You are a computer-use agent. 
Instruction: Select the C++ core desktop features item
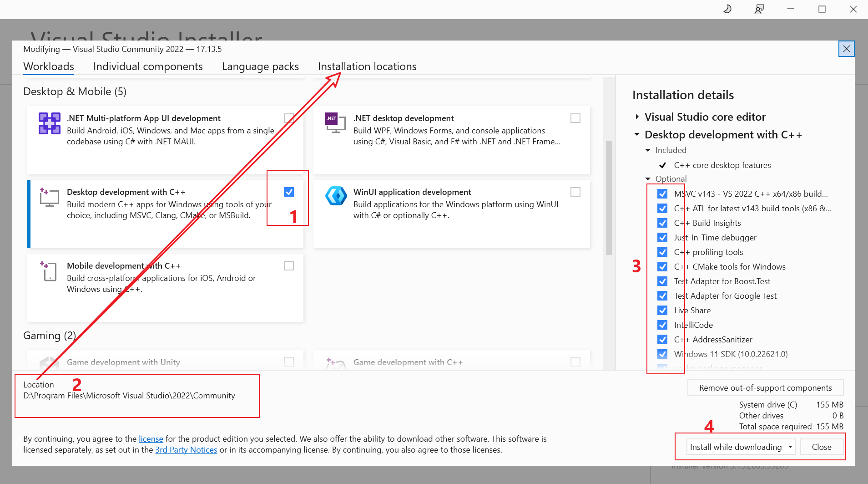722,165
